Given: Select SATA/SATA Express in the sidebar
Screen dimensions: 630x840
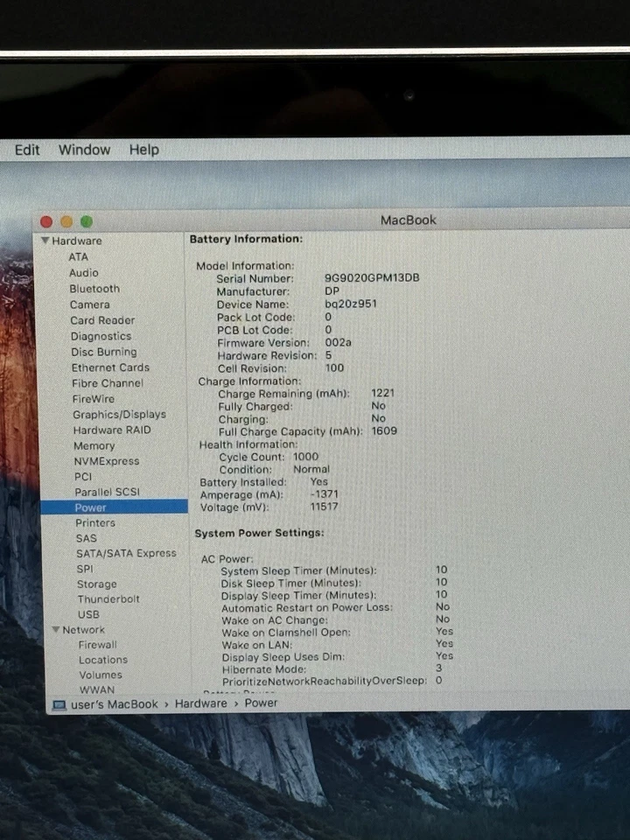Looking at the screenshot, I should tap(126, 553).
